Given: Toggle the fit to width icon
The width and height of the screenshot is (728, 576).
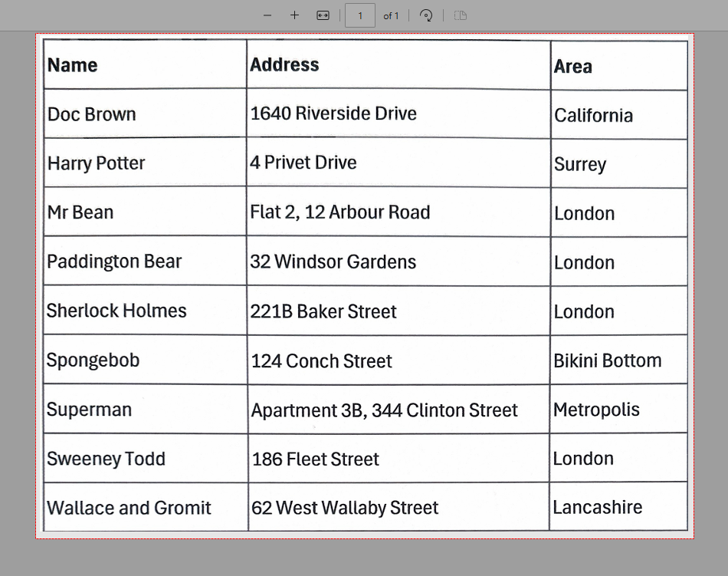Looking at the screenshot, I should click(x=323, y=15).
